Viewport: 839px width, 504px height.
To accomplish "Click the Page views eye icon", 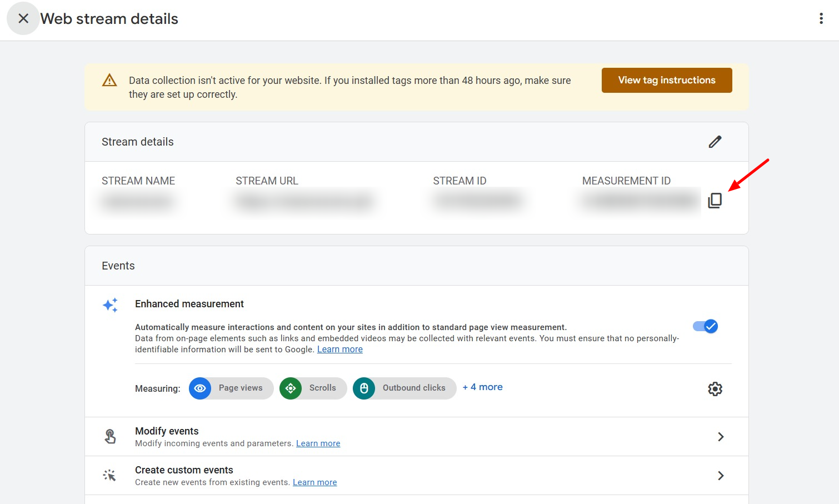I will pos(200,388).
